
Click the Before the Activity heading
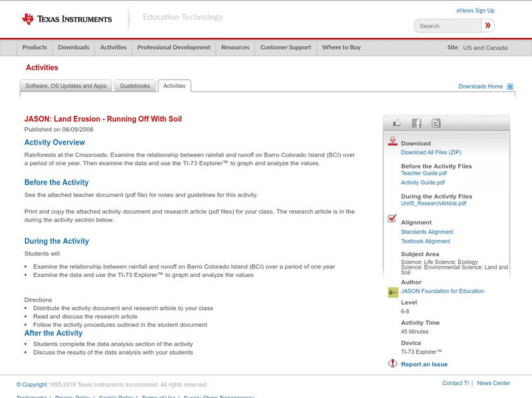[x=57, y=182]
